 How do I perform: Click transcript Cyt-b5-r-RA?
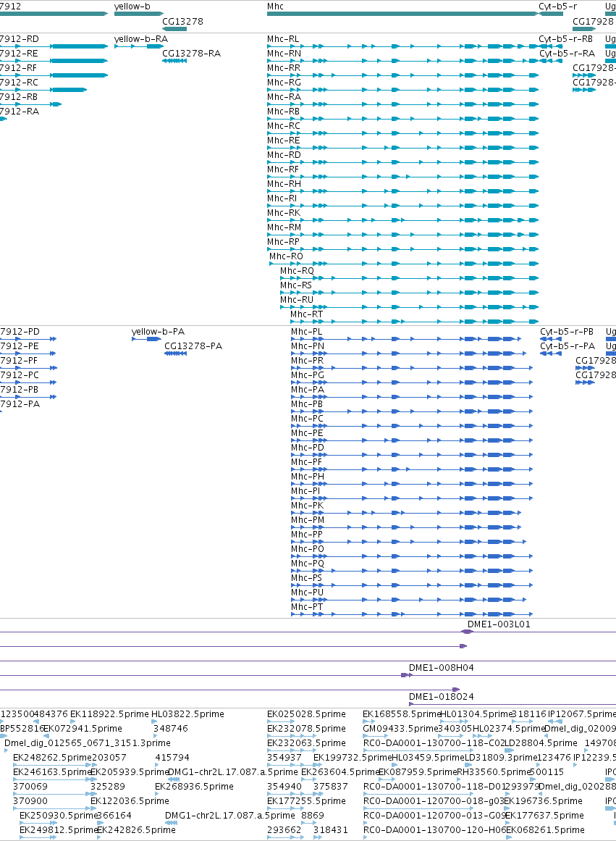coord(568,54)
